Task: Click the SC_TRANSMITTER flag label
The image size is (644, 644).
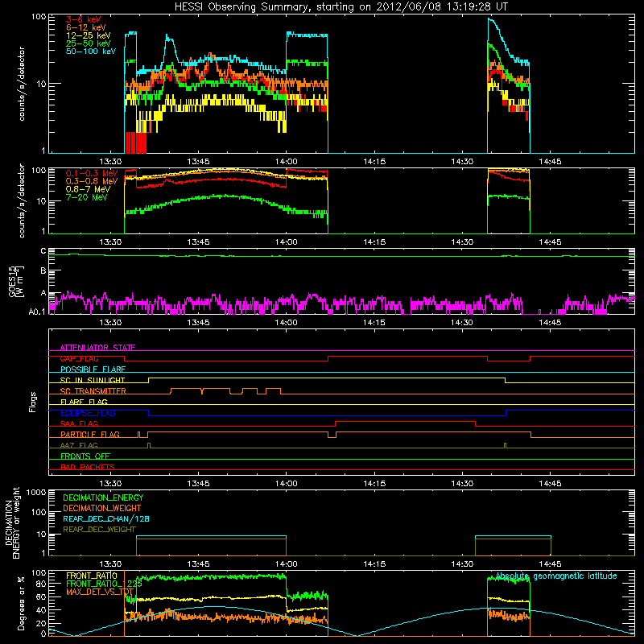Action: pyautogui.click(x=93, y=391)
